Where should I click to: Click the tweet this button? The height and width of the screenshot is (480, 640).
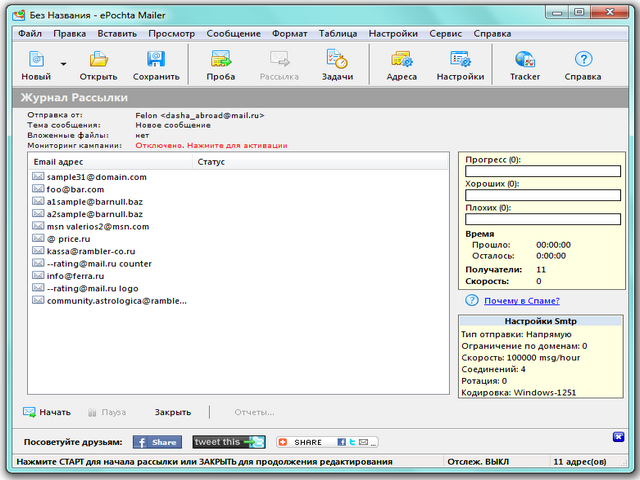point(229,442)
